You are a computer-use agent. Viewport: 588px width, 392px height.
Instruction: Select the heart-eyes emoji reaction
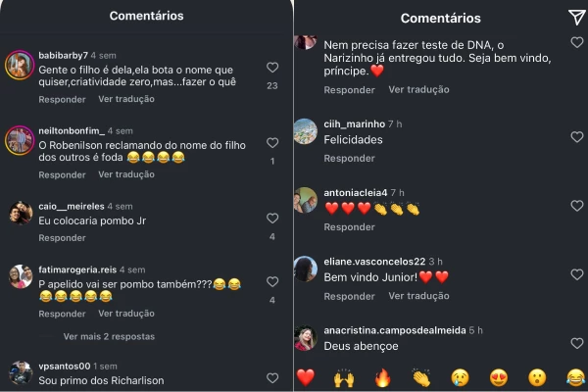point(499,377)
